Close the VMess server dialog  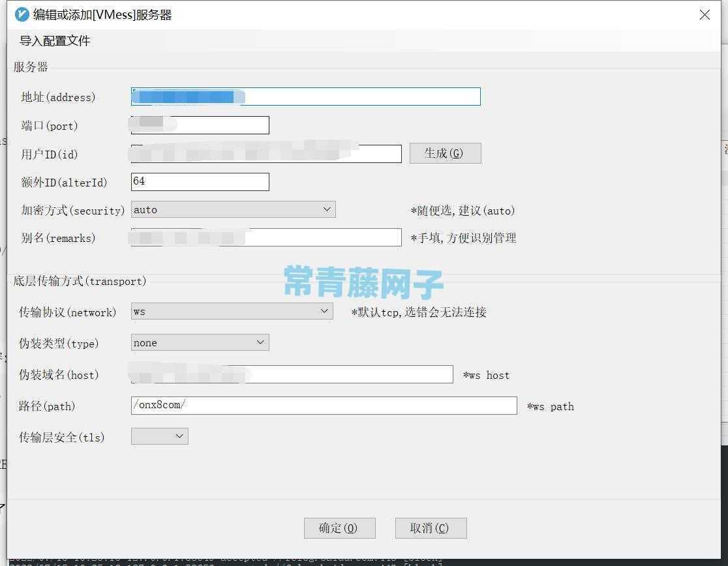pos(705,15)
